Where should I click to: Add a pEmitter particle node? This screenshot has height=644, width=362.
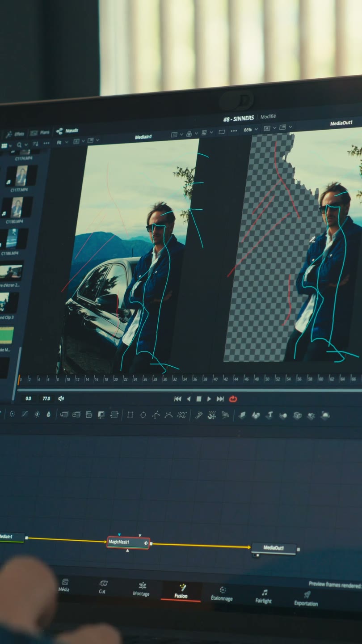point(199,415)
